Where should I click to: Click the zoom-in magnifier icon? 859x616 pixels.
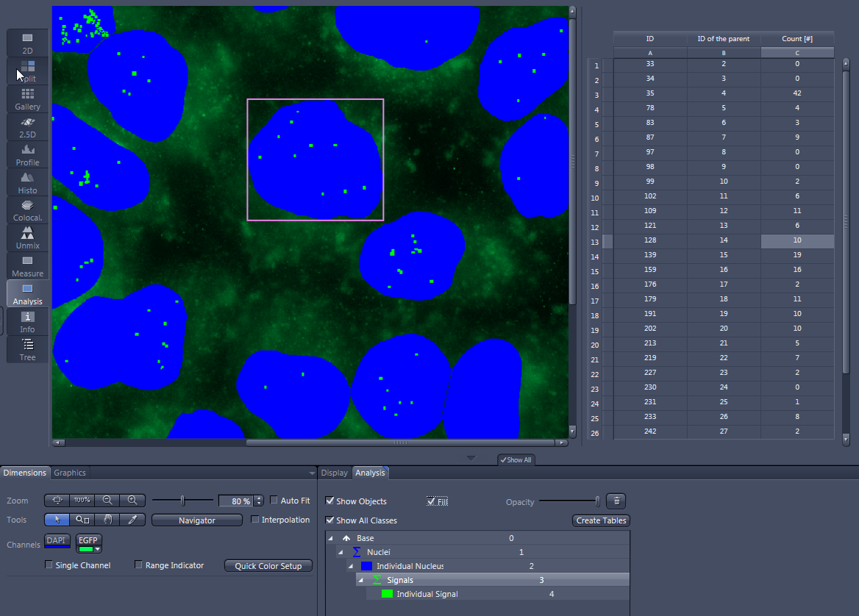[132, 500]
